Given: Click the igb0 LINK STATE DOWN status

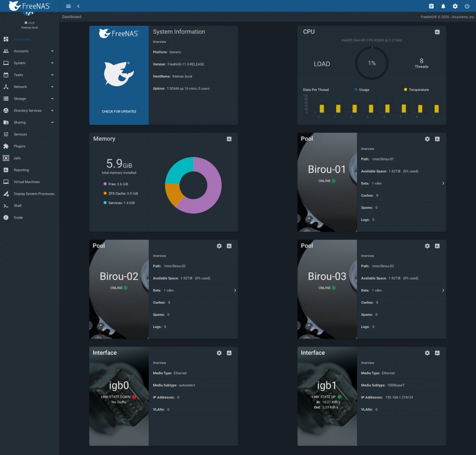Looking at the screenshot, I should (118, 397).
